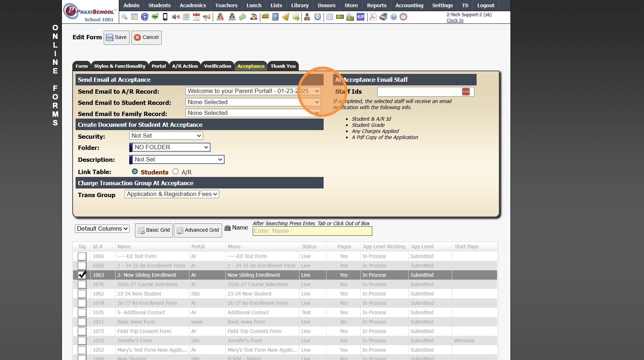Open the email @ icon in toolbar
This screenshot has height=360, width=644.
[145, 17]
